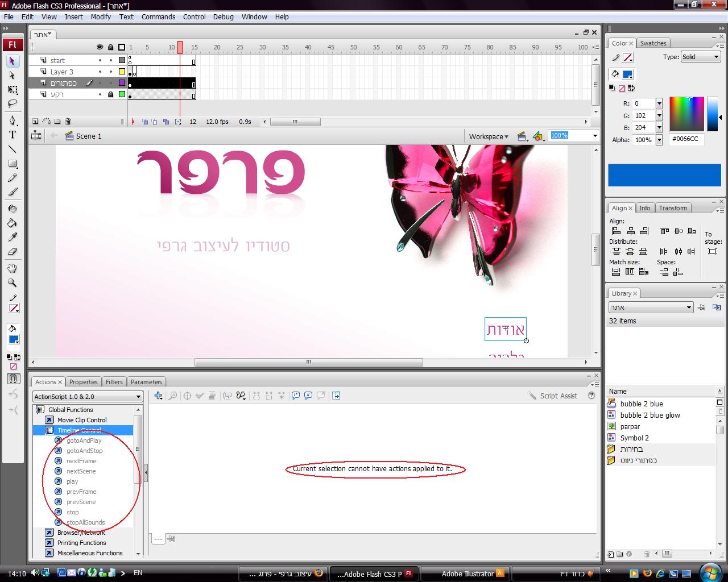Open the ActionScript 1.0 & 2.0 version dropdown
The image size is (728, 582).
88,397
